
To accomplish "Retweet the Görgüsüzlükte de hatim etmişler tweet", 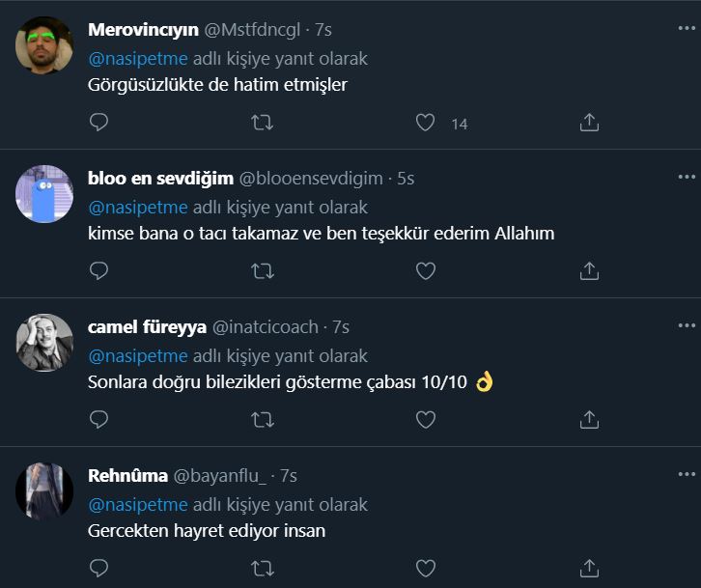I will (x=262, y=123).
